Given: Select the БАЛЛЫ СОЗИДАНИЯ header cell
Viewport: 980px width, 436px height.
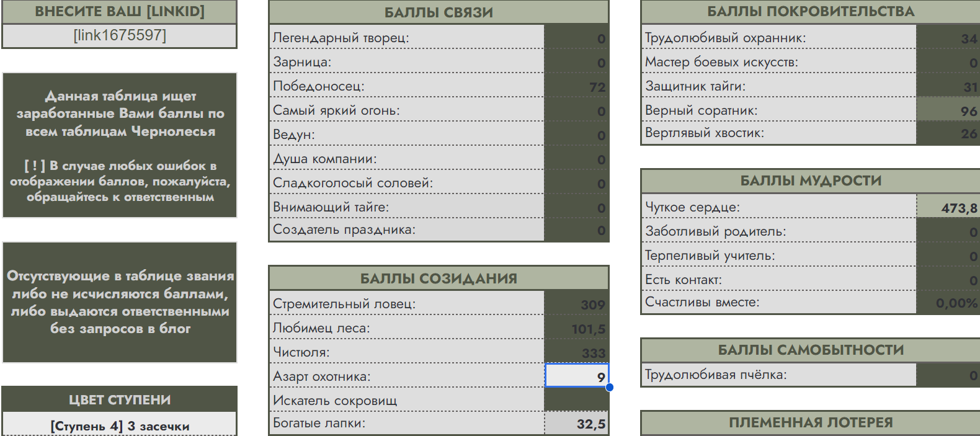Looking at the screenshot, I should coord(439,278).
